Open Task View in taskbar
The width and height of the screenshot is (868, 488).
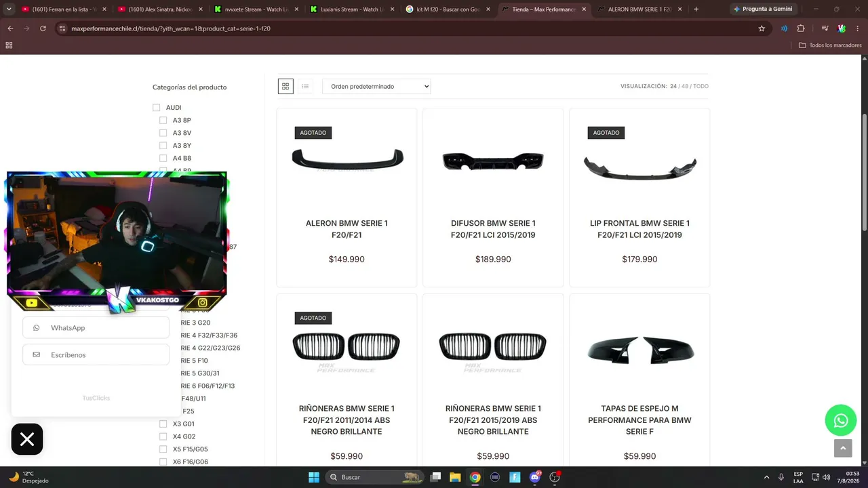pyautogui.click(x=435, y=477)
